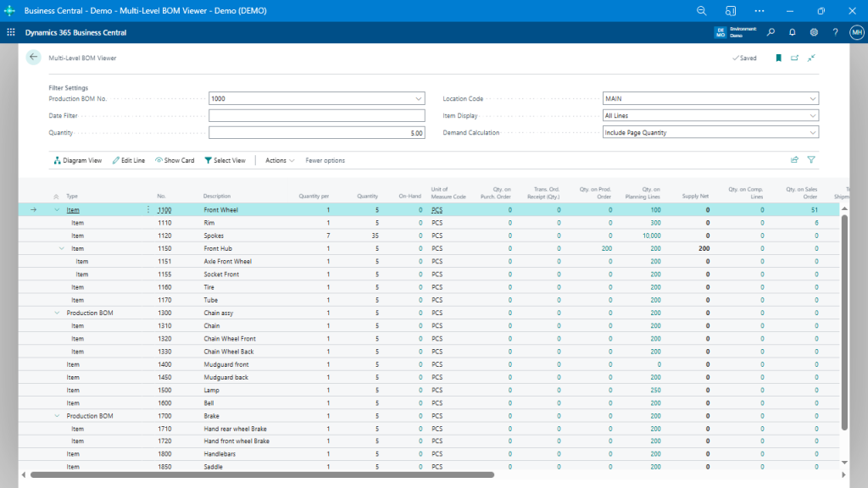Toggle the filter pane funnel icon

[811, 159]
